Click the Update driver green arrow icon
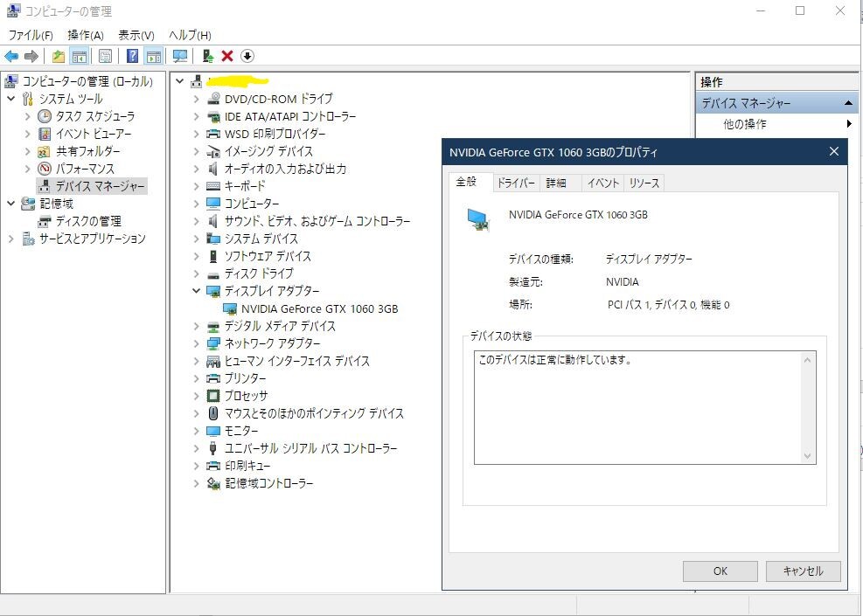 coord(208,57)
